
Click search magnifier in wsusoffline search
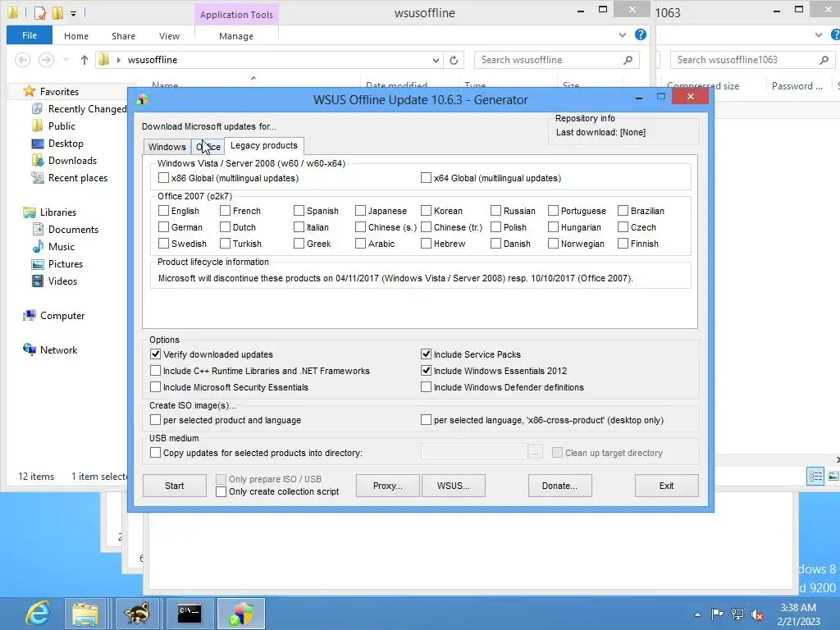coord(628,60)
